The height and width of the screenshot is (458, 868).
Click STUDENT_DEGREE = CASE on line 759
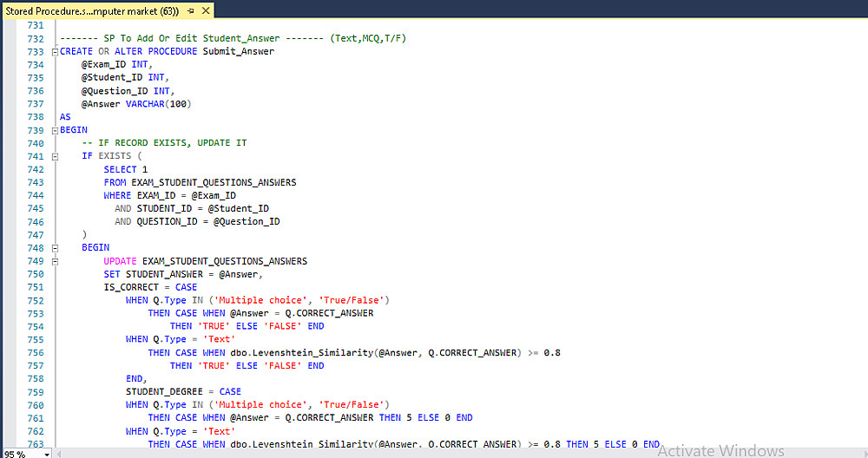point(183,391)
